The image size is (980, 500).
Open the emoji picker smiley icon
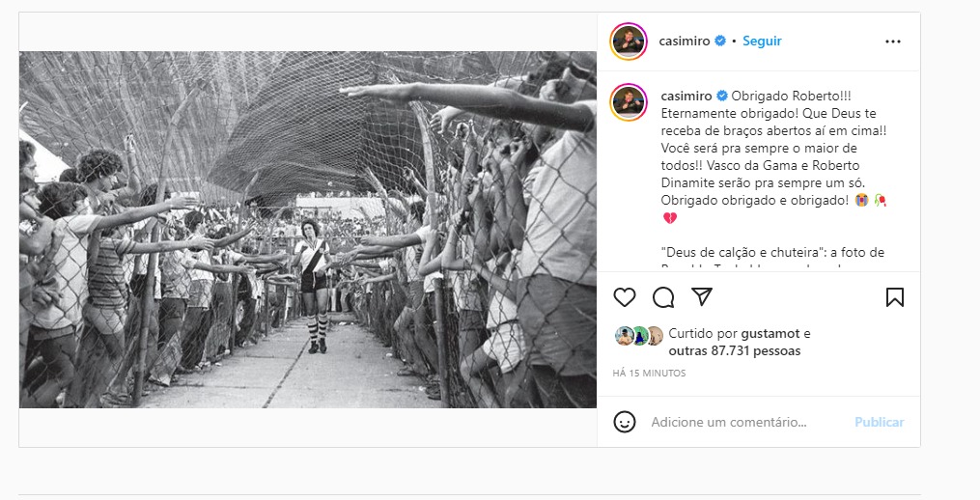click(625, 422)
